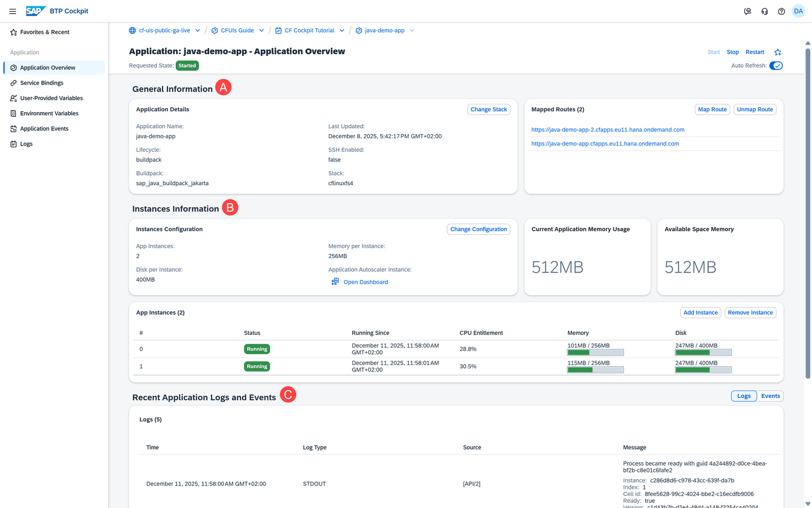Viewport: 812px width, 508px height.
Task: Click Running status badge of instance 1
Action: click(x=257, y=366)
